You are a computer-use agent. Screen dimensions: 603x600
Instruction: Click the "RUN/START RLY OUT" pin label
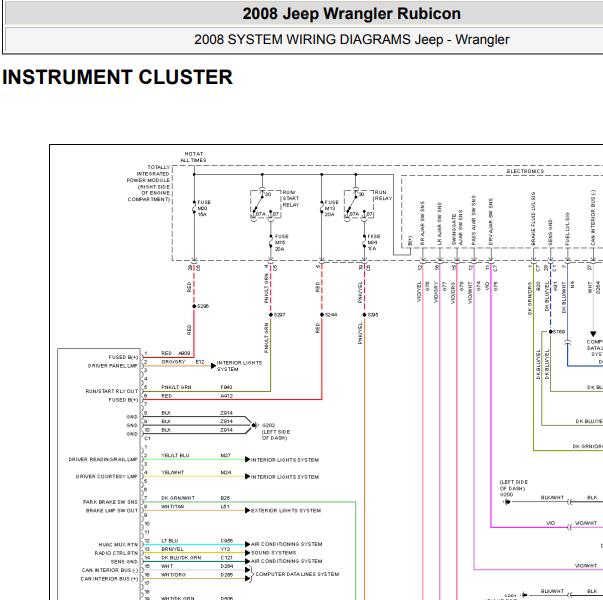tap(112, 391)
